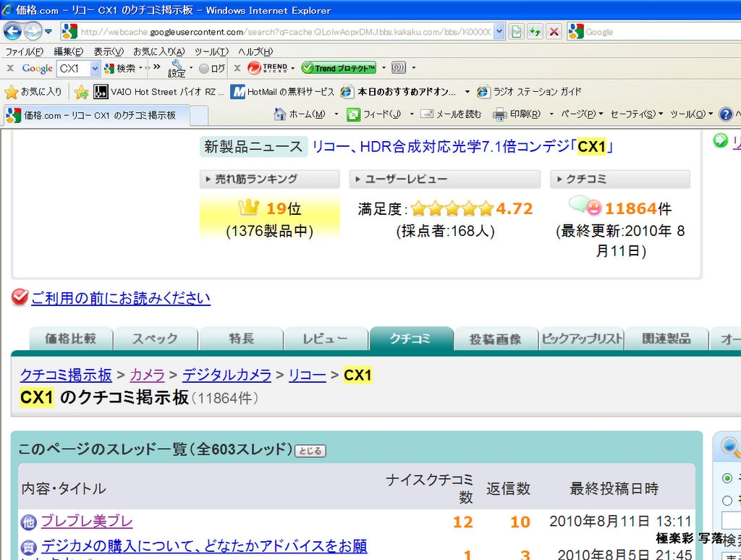
Task: Click the Refresh page icon
Action: [535, 31]
